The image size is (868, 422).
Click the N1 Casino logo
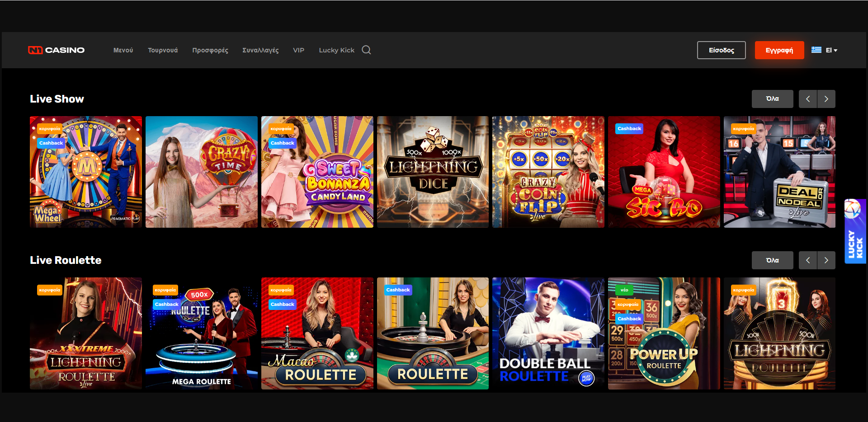tap(56, 50)
